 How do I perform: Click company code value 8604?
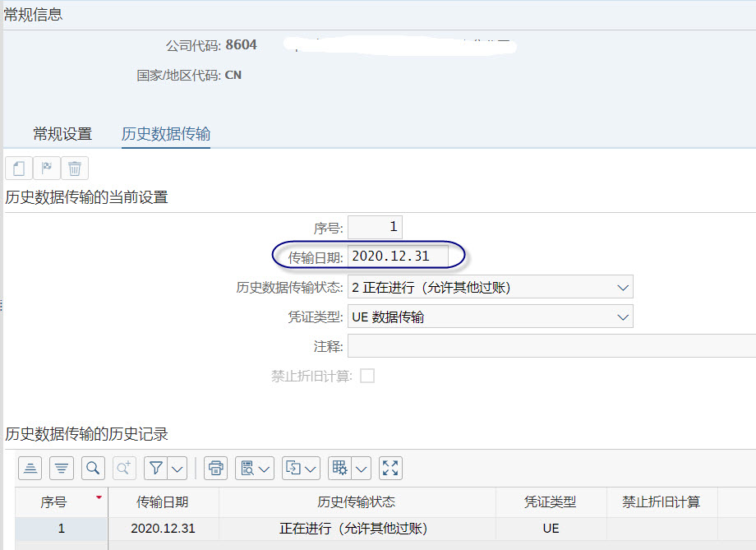(241, 45)
